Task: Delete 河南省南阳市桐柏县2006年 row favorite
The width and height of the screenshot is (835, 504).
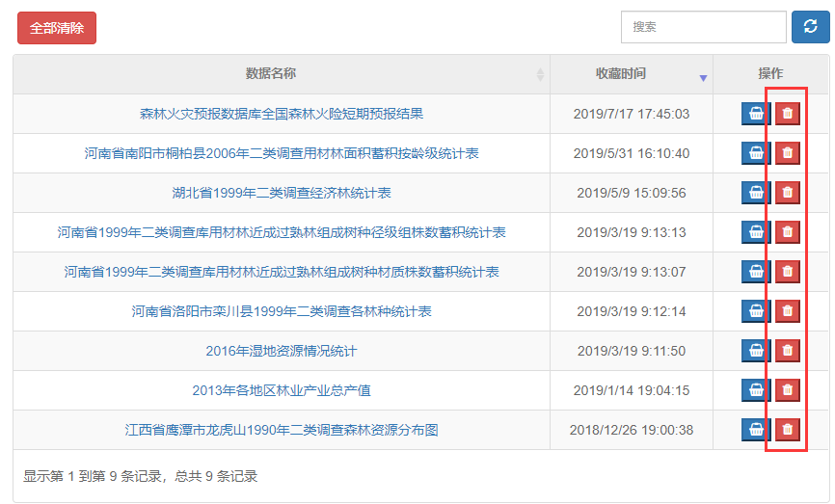Action: tap(788, 153)
